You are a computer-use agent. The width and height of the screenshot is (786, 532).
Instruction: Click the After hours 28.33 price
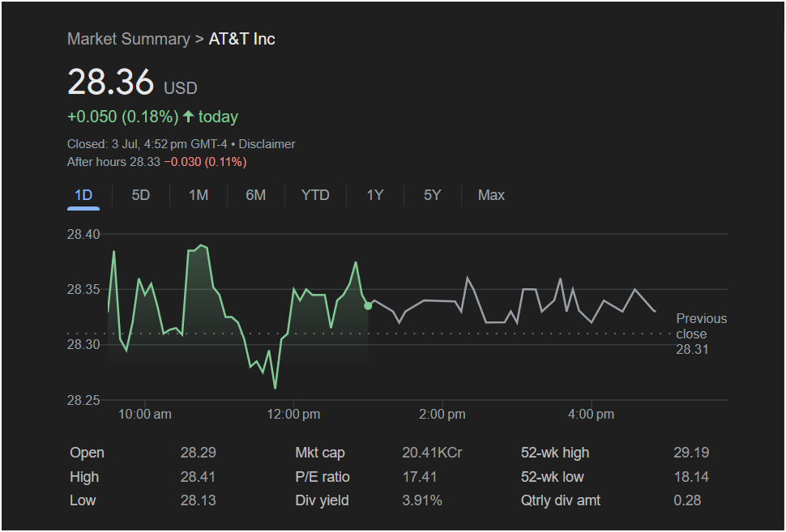point(113,162)
